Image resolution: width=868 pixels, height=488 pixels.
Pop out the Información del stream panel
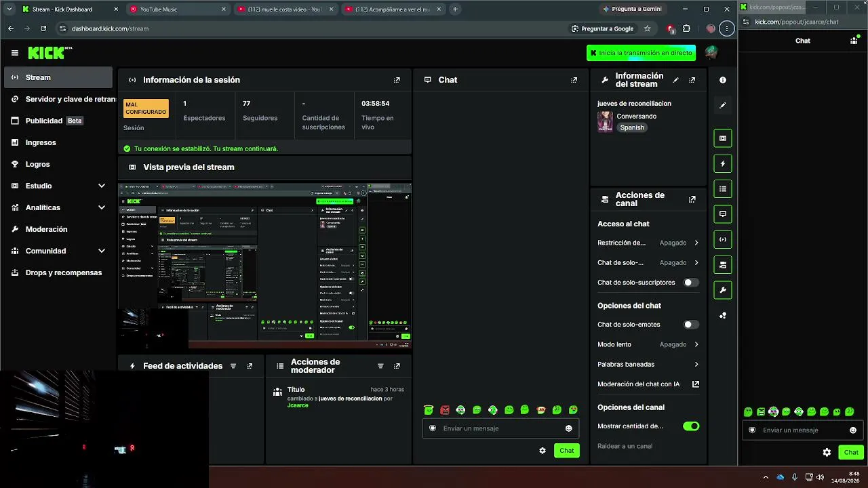coord(692,80)
